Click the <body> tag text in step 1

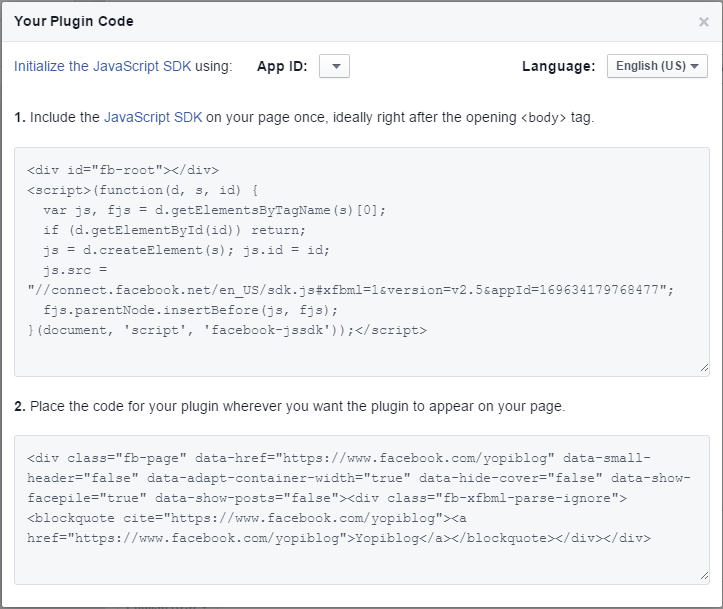543,118
